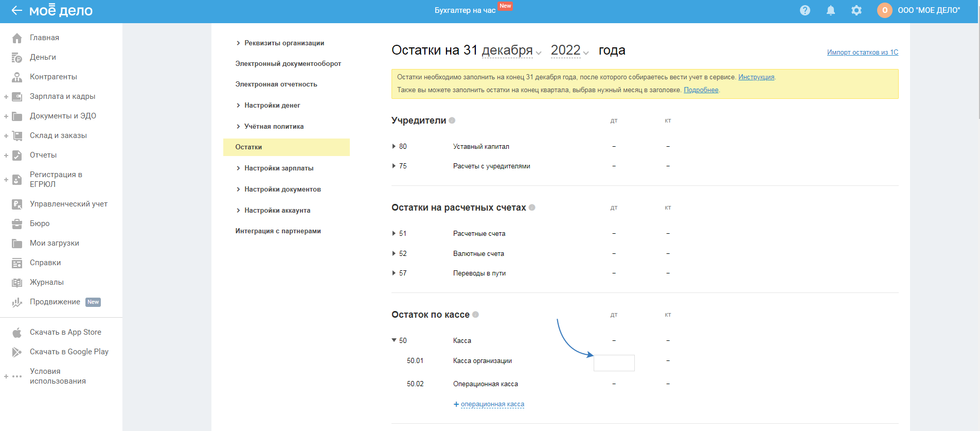
Task: Expand account 51 Расчетные счета
Action: point(394,234)
